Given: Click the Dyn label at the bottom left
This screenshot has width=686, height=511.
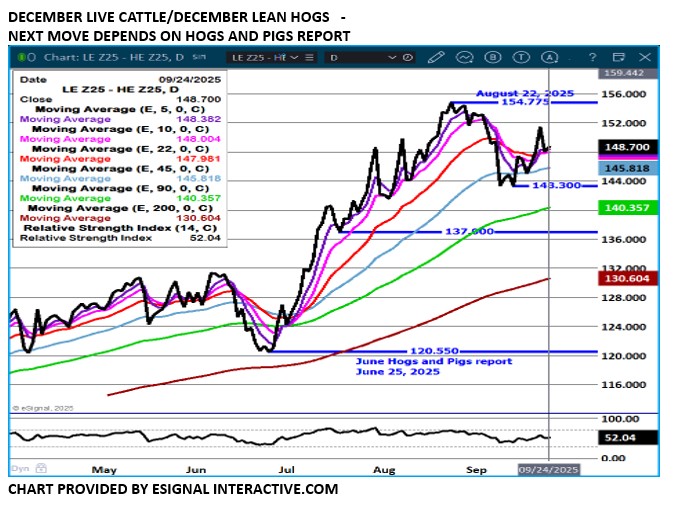Looking at the screenshot, I should [20, 468].
